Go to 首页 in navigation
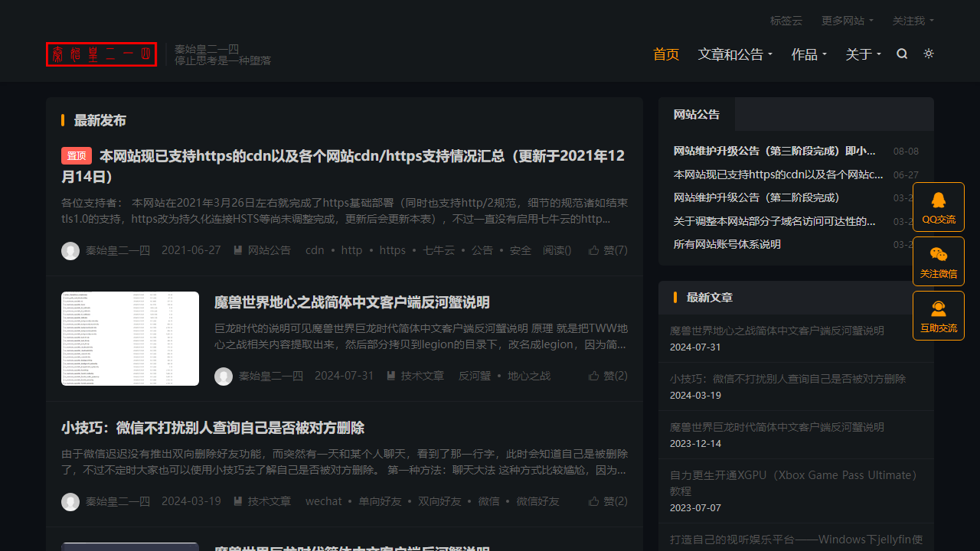The height and width of the screenshot is (551, 980). (x=666, y=54)
